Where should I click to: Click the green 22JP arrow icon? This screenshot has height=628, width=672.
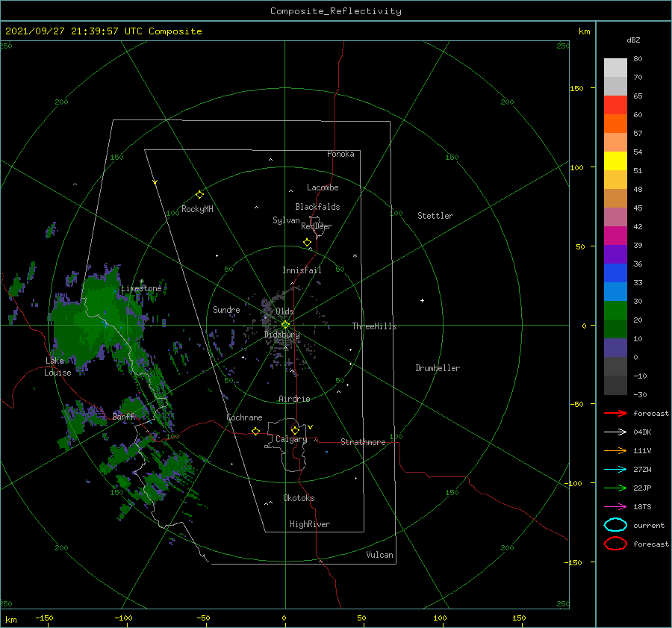tap(615, 488)
